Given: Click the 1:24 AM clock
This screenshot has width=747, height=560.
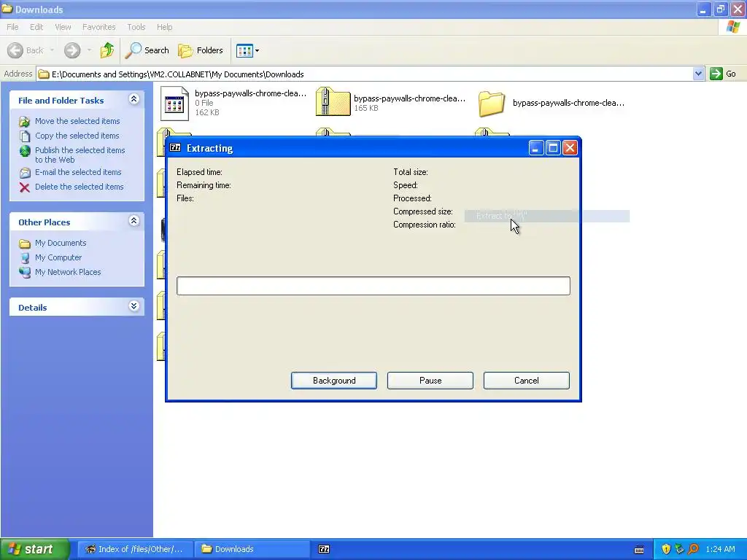Looking at the screenshot, I should point(720,549).
